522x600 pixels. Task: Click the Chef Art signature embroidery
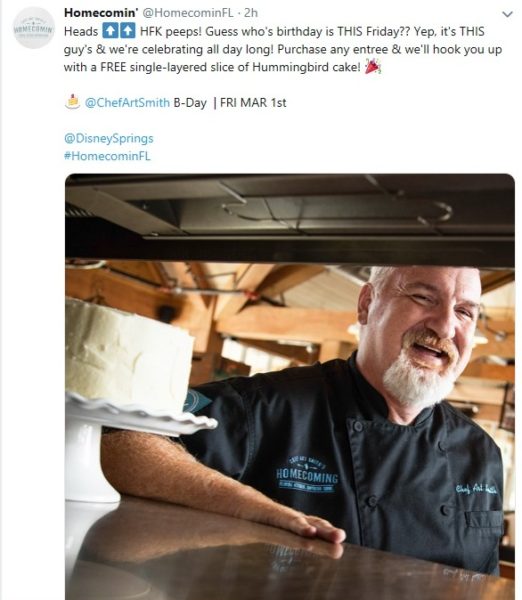tap(476, 489)
